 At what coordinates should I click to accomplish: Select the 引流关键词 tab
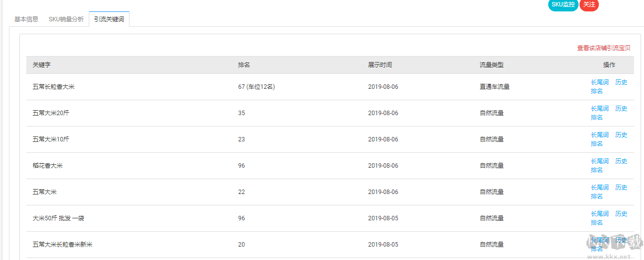pyautogui.click(x=109, y=19)
